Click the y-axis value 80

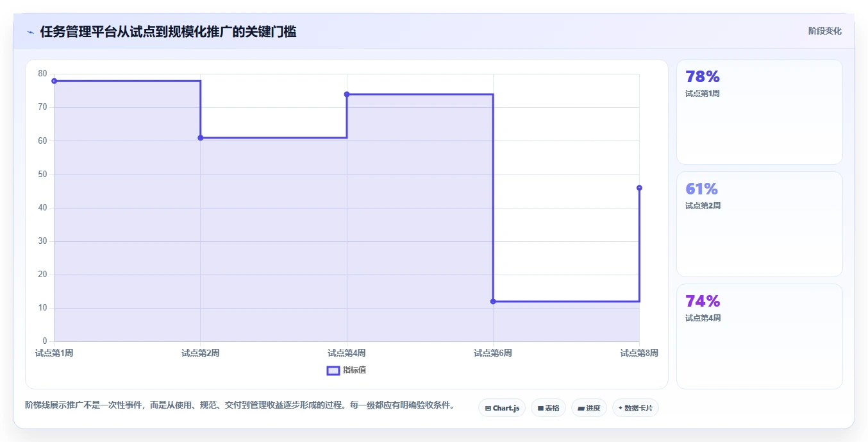43,74
